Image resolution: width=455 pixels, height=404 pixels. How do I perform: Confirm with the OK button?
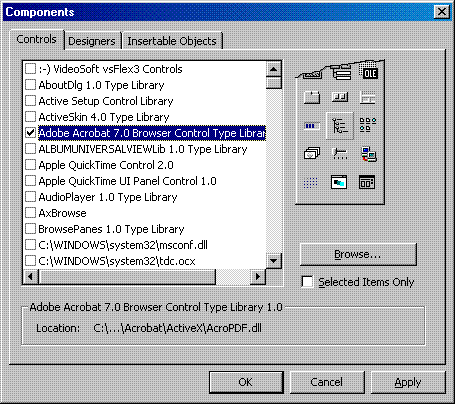(x=246, y=382)
